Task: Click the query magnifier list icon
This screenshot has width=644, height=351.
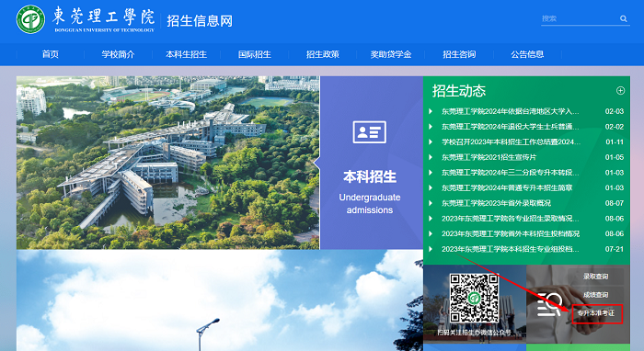Action: tap(549, 304)
